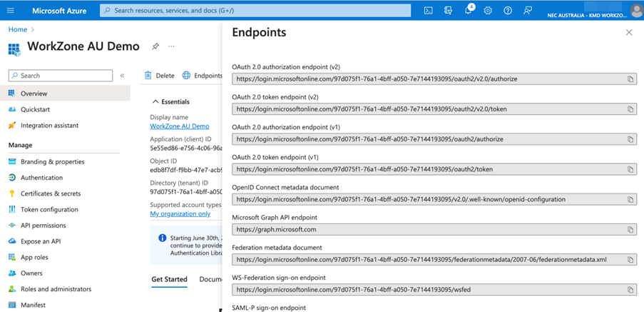Pin WorkZone AU Demo to dashboard
This screenshot has width=644, height=312.
(x=155, y=46)
